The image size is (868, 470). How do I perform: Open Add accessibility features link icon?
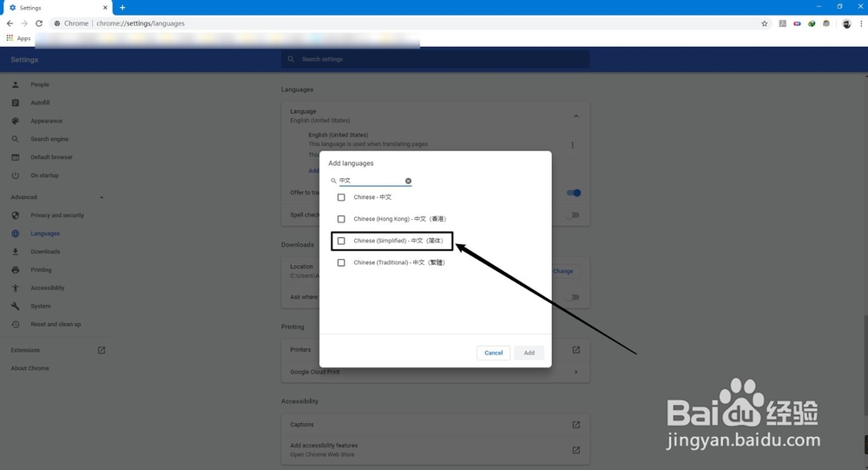[x=575, y=450]
